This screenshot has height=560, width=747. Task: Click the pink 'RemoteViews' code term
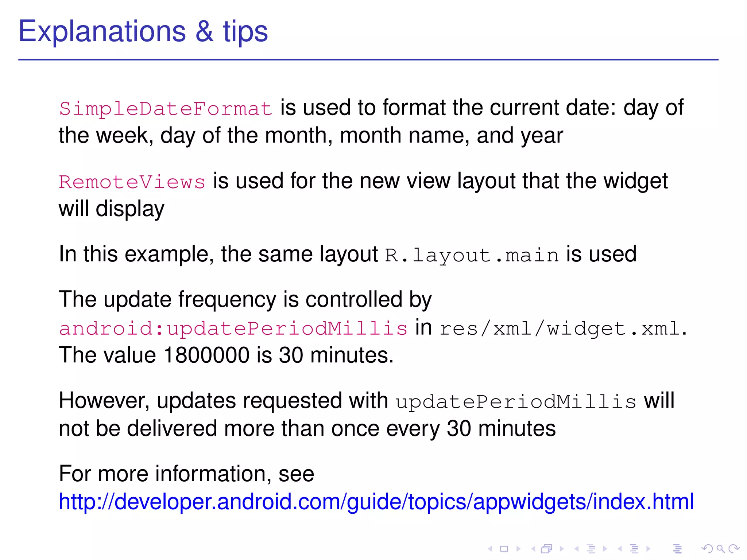tap(132, 182)
